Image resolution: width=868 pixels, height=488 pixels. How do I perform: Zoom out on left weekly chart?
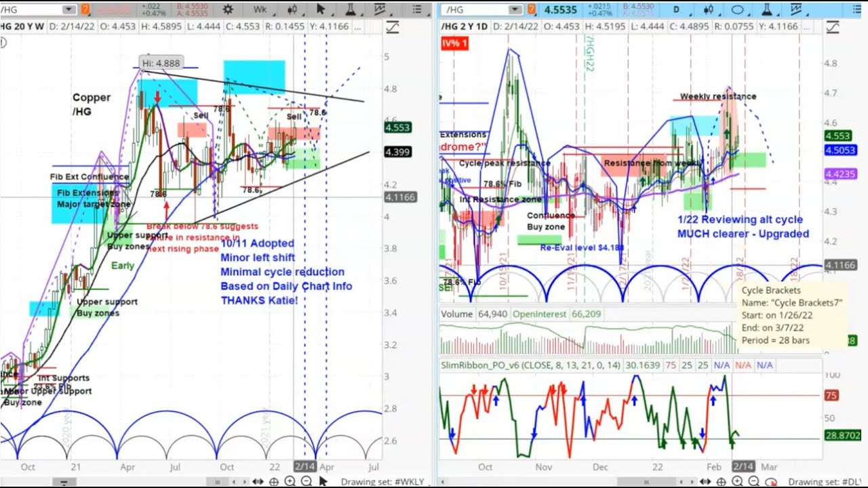point(307,481)
